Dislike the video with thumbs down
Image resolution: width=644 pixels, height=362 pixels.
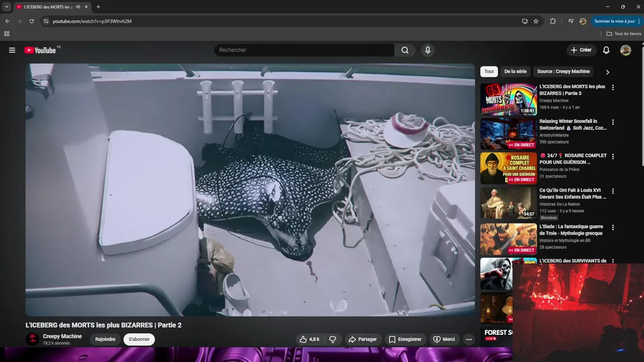point(333,339)
